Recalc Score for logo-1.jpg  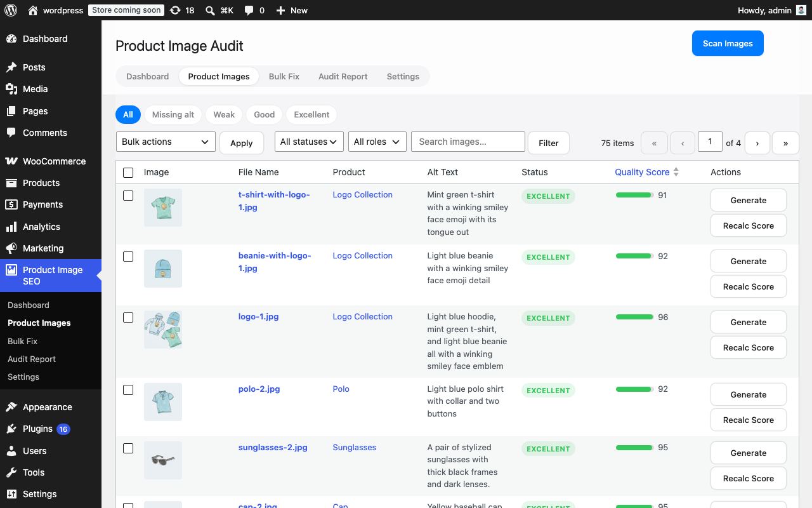pyautogui.click(x=749, y=347)
